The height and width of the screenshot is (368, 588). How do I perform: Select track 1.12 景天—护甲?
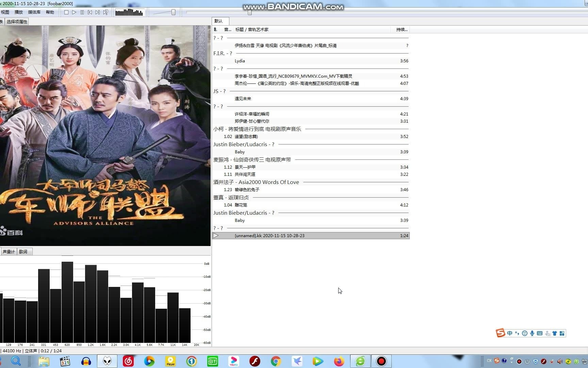[311, 167]
